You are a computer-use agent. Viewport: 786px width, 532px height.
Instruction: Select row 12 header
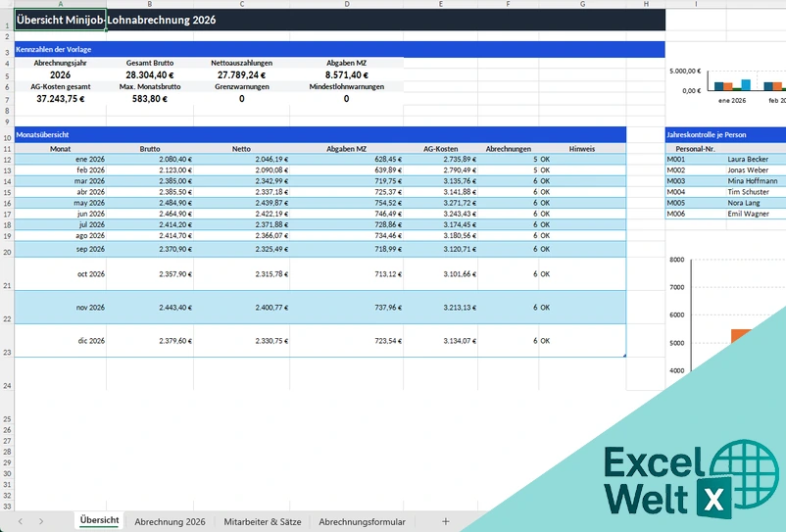coord(7,160)
